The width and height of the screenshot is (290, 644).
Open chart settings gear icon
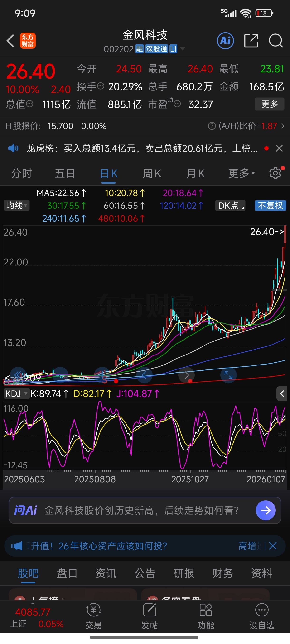tap(275, 173)
